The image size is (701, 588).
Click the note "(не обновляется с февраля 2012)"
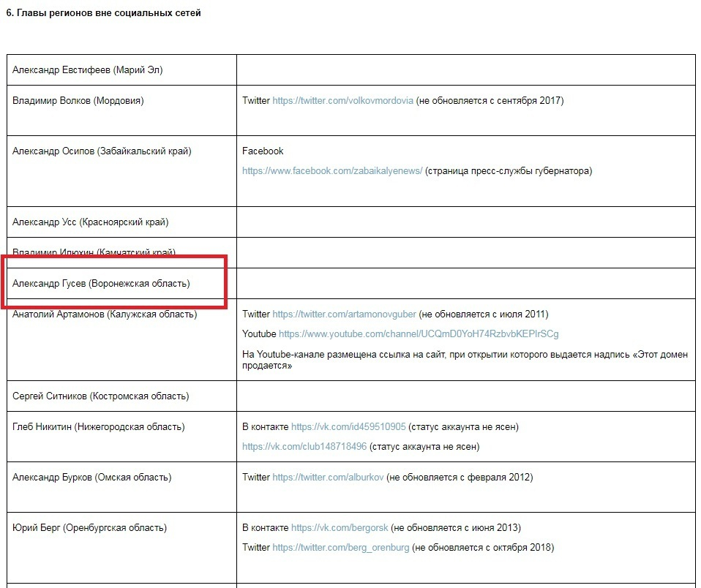pyautogui.click(x=460, y=478)
